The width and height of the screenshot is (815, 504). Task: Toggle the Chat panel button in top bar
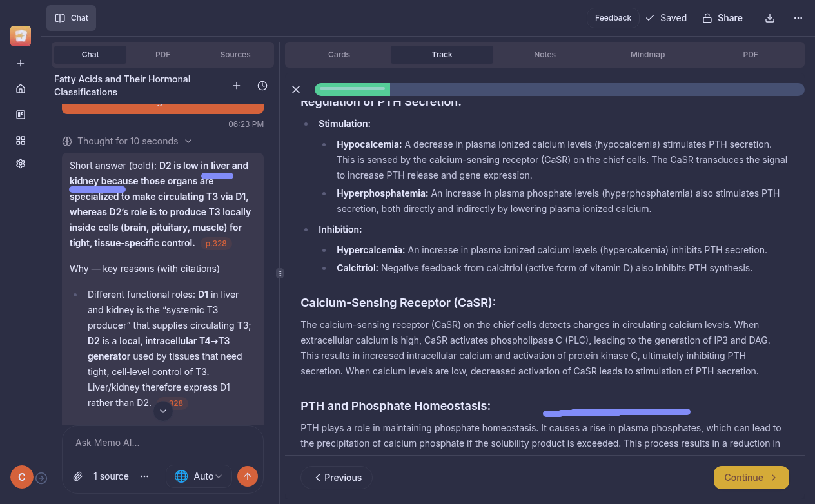point(72,18)
